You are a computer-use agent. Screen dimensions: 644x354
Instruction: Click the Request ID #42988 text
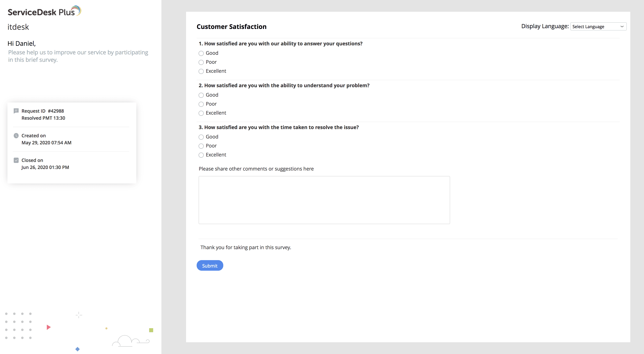43,111
